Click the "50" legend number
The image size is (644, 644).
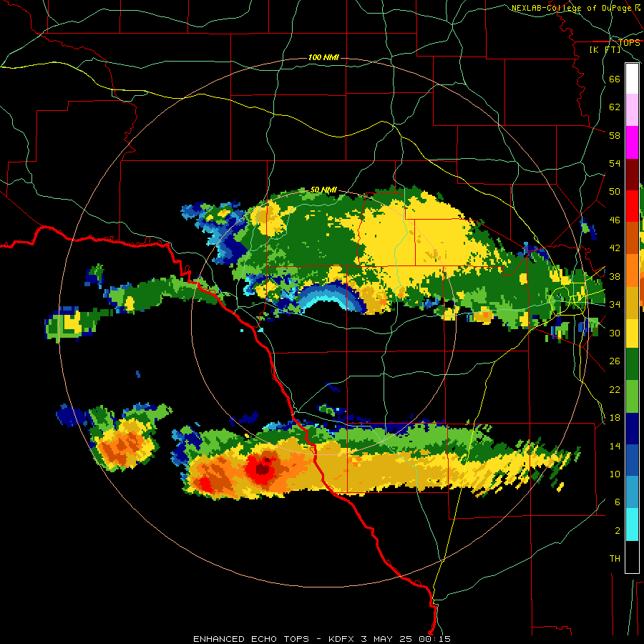615,192
